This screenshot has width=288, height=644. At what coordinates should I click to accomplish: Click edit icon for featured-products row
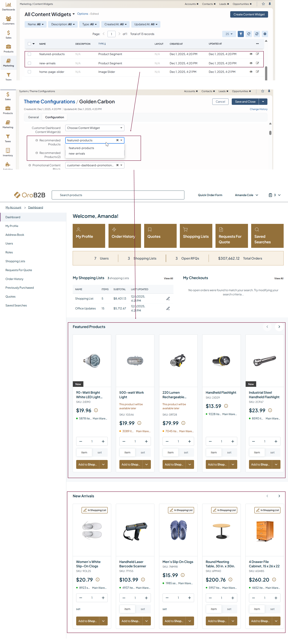pos(257,54)
